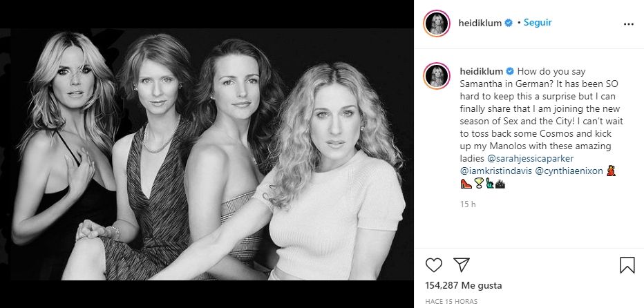The height and width of the screenshot is (308, 644).
Task: Open heidiklum profile from the header username
Action: coord(482,23)
